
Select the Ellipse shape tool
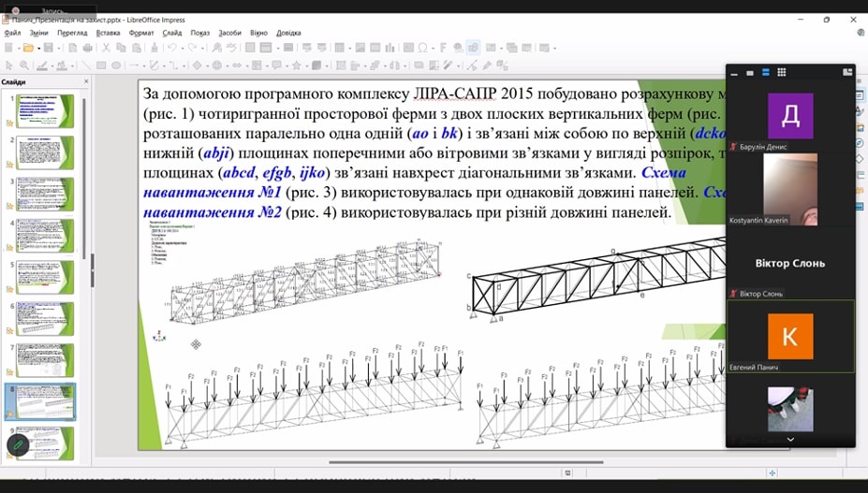(x=116, y=65)
